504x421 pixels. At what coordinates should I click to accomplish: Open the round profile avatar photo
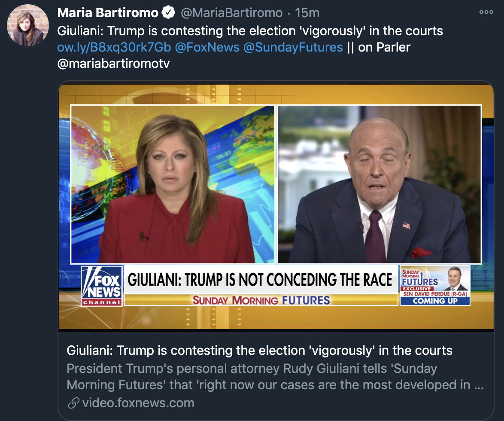click(28, 25)
